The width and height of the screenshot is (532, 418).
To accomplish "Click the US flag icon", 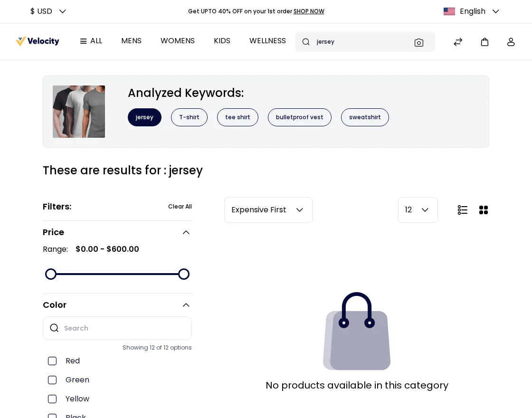I will coord(449,11).
